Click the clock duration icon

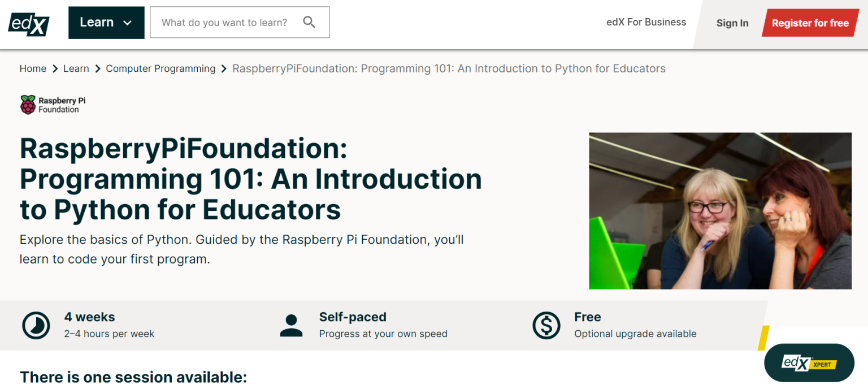(36, 326)
